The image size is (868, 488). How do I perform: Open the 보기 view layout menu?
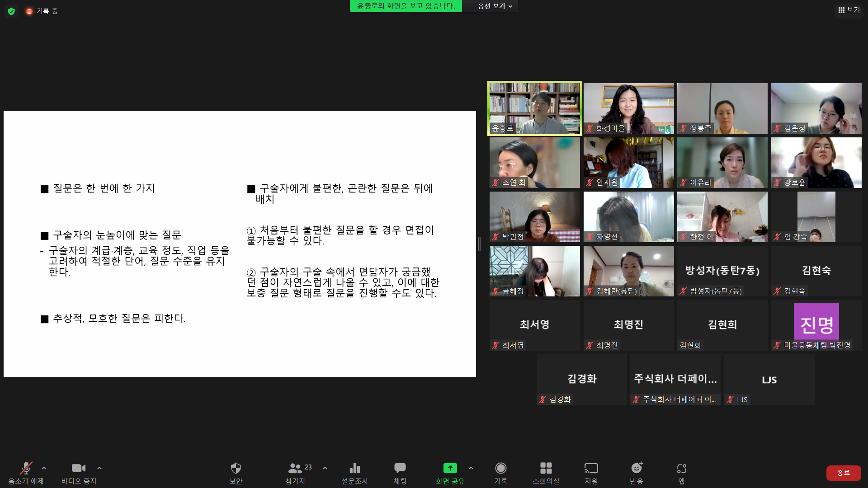click(849, 10)
